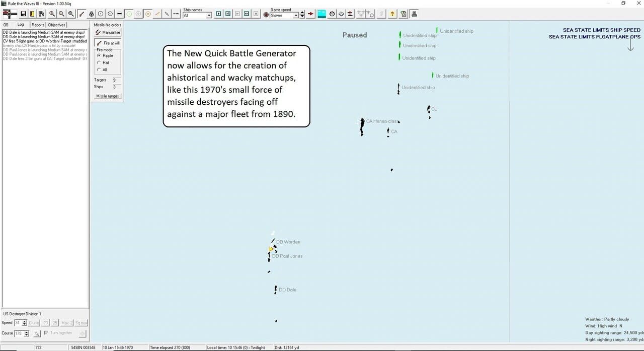Click the Save game floppy disk icon

click(23, 14)
